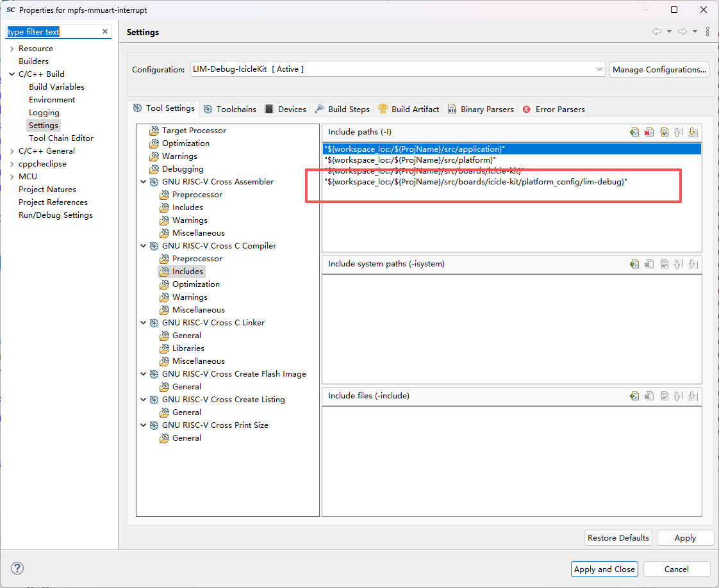Add an include file (-include) entry
Image resolution: width=719 pixels, height=588 pixels.
click(634, 396)
